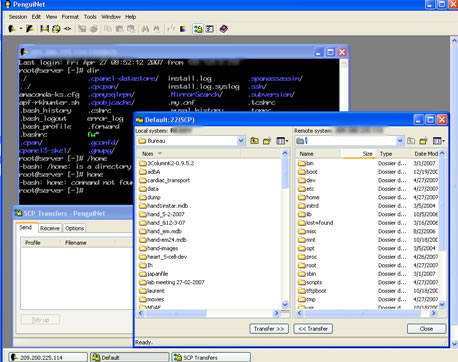The height and width of the screenshot is (362, 458).
Task: Select local folder cardiac_transport
Action: pyautogui.click(x=165, y=180)
